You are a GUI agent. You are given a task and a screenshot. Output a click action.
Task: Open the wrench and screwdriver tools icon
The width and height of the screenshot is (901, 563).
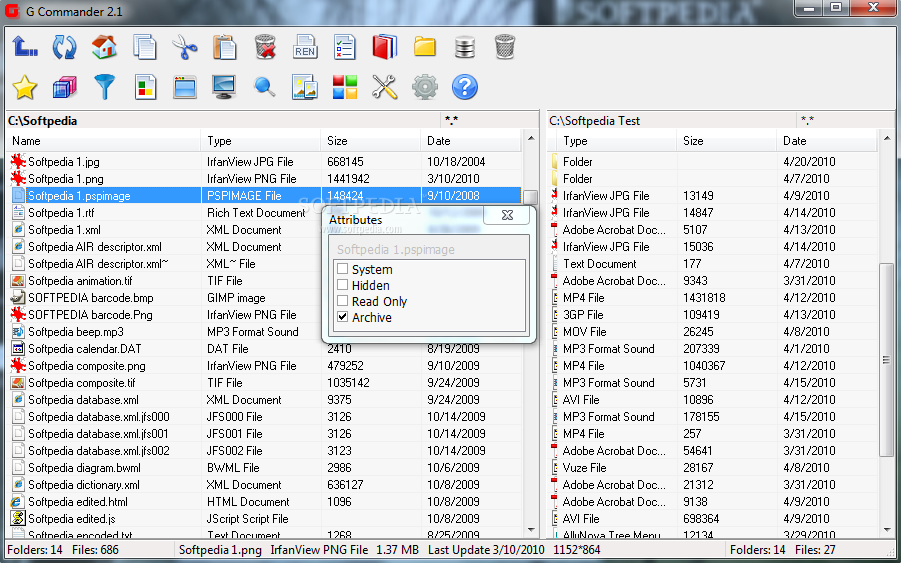pos(384,87)
